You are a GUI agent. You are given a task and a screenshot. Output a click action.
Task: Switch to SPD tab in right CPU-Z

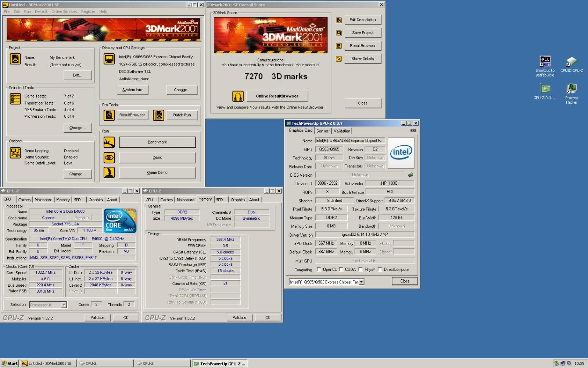coord(219,200)
